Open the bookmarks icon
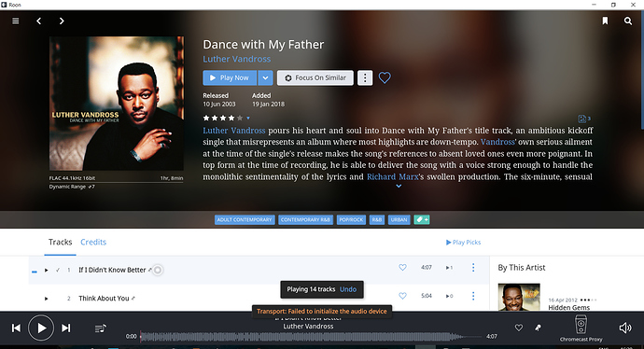644x349 pixels. pyautogui.click(x=605, y=21)
